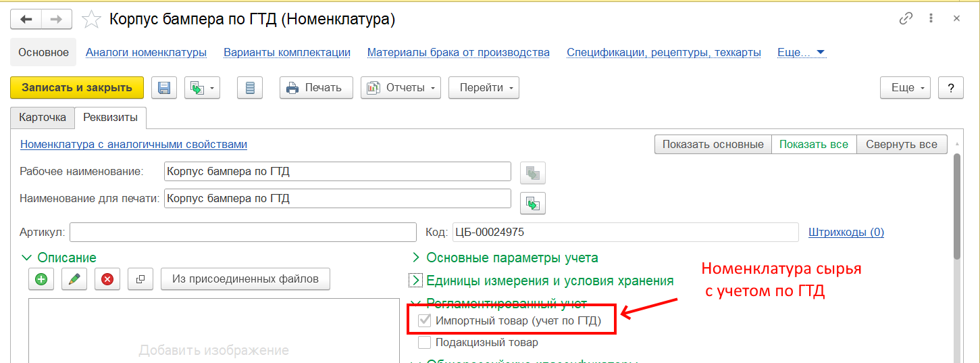Enable the Подакцизный товар checkbox
Image resolution: width=980 pixels, height=363 pixels.
coord(425,342)
